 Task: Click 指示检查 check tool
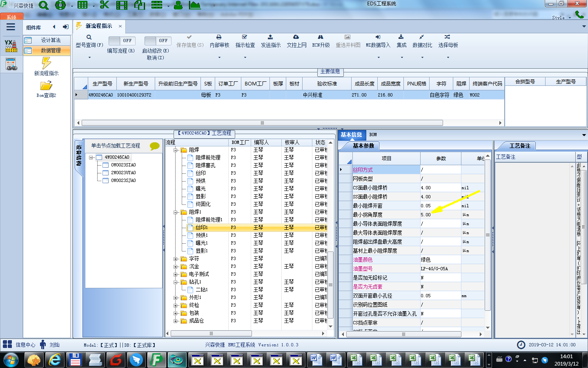(x=245, y=41)
